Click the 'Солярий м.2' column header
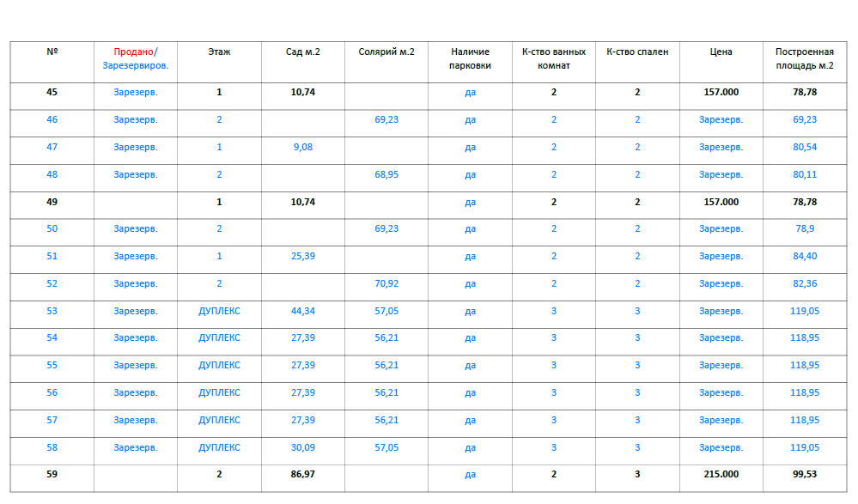Viewport: 858px width, 504px height. pos(386,52)
